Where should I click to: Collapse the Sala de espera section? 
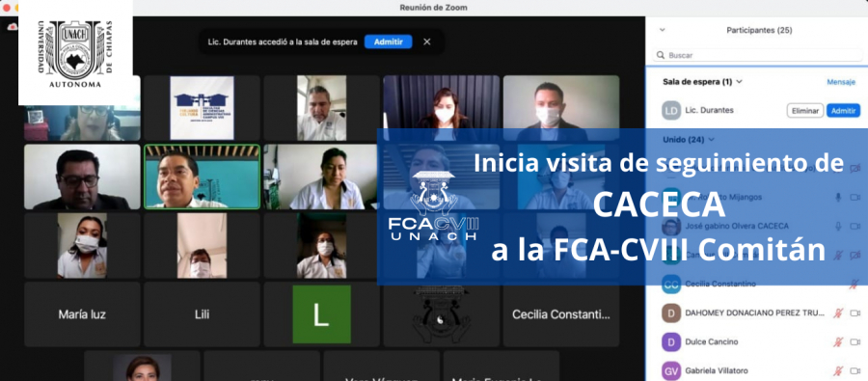(x=739, y=82)
